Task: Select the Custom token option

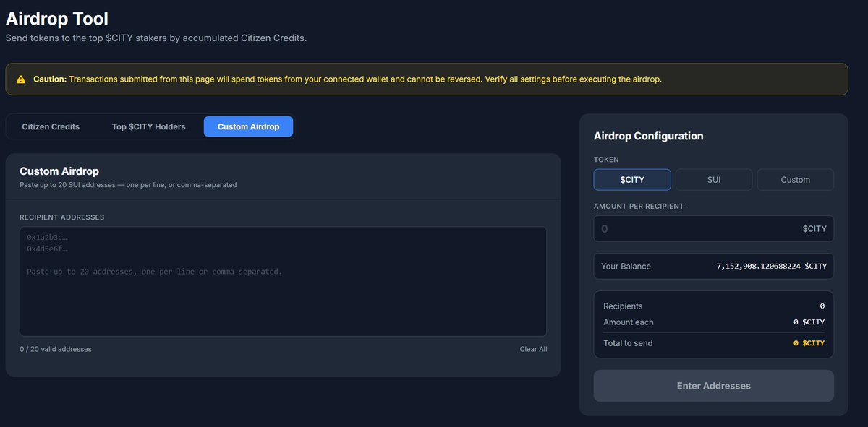Action: point(796,179)
